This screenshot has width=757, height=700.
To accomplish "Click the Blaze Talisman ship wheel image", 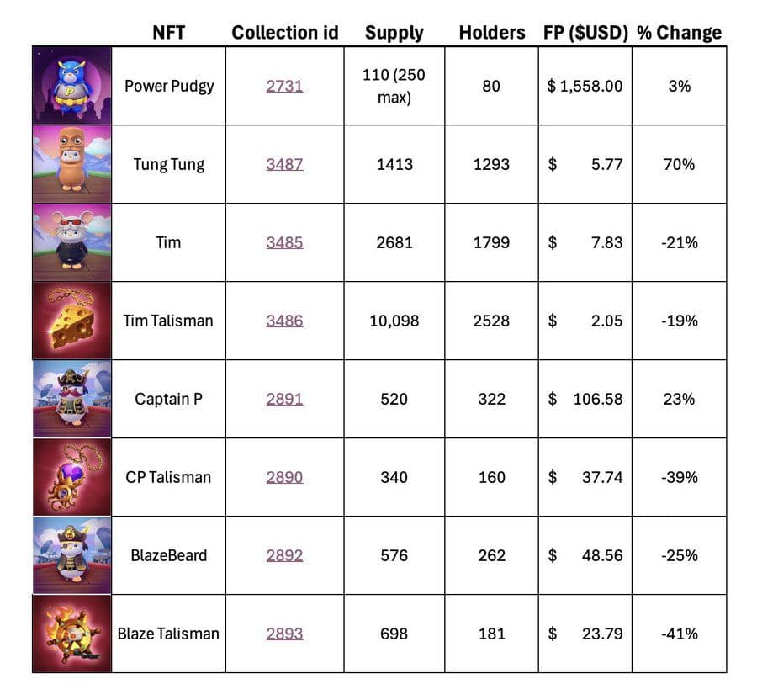I will (71, 634).
